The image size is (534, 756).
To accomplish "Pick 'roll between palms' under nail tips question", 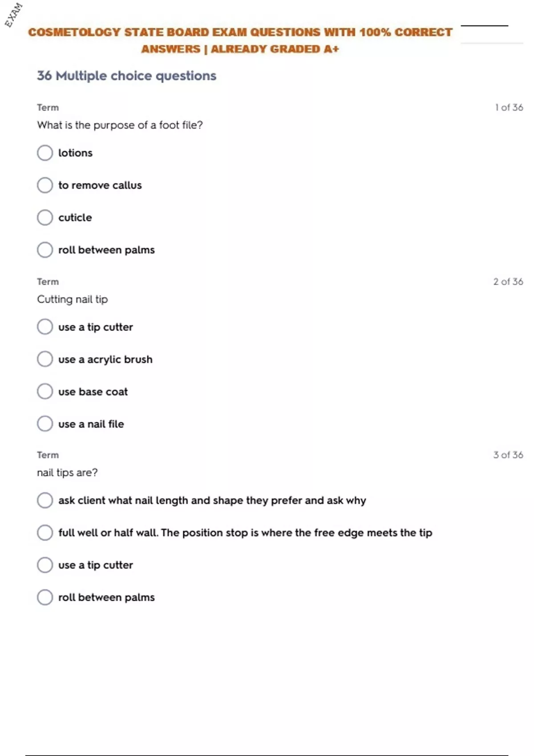I will click(45, 597).
